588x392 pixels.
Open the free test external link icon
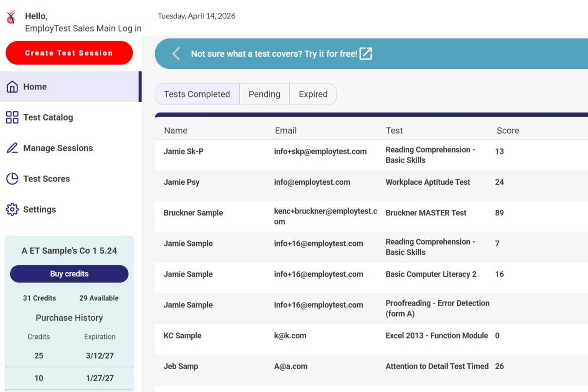click(366, 54)
